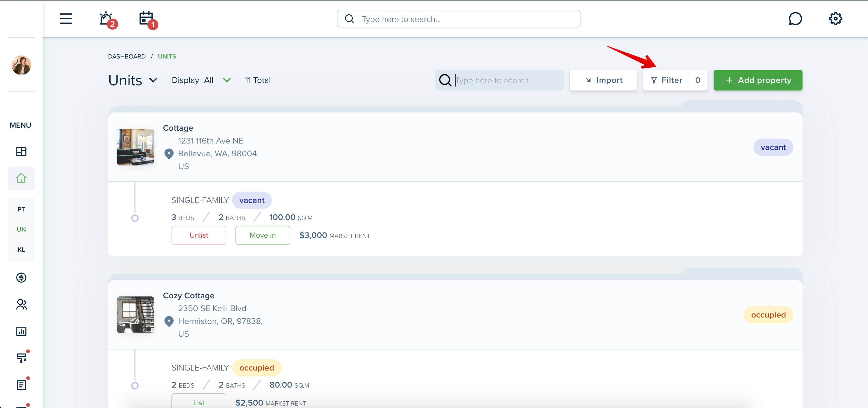
Task: Open the dashboard grid icon in sidebar
Action: pos(21,151)
